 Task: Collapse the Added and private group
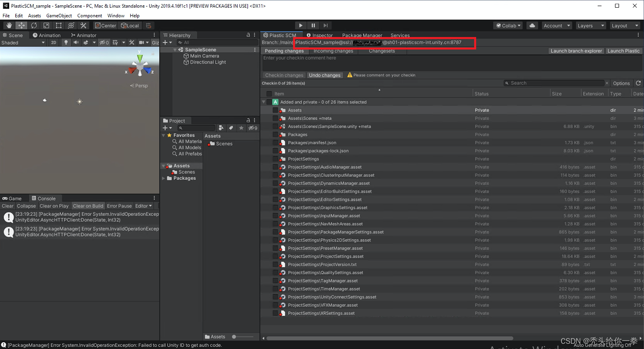[x=264, y=102]
